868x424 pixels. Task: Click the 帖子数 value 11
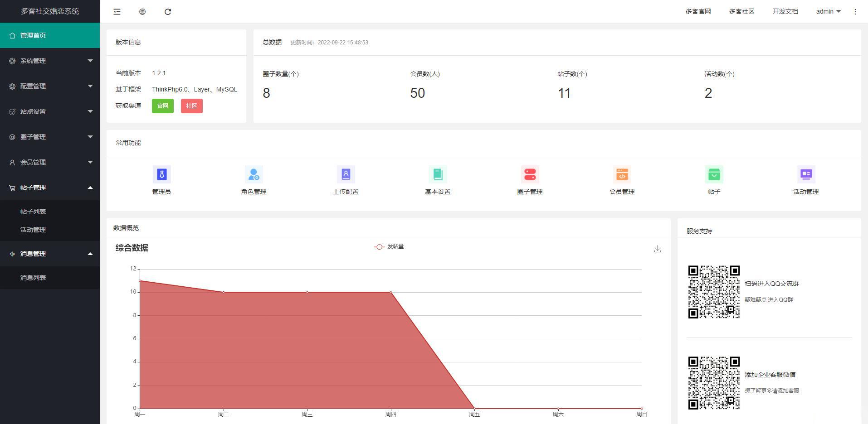[564, 93]
